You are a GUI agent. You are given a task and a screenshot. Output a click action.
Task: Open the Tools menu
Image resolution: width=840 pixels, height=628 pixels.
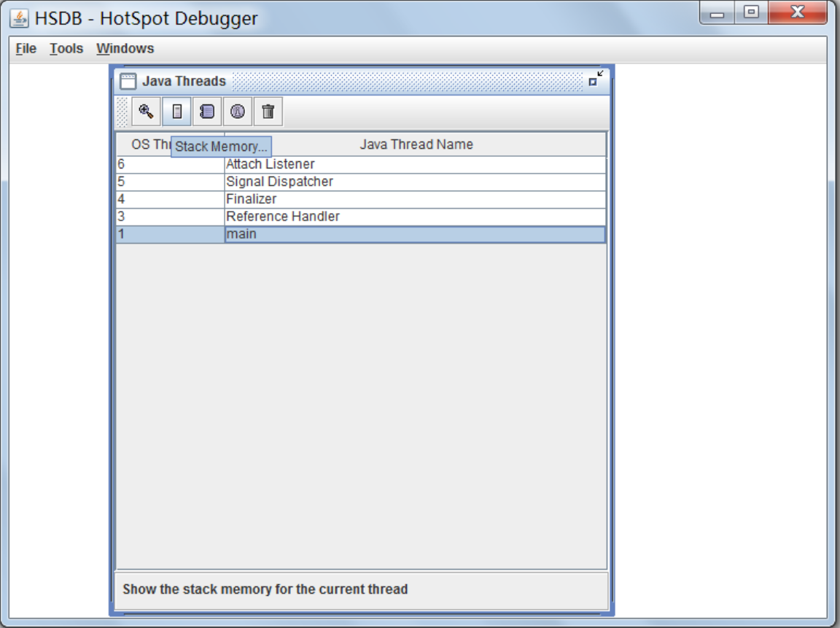pos(66,49)
